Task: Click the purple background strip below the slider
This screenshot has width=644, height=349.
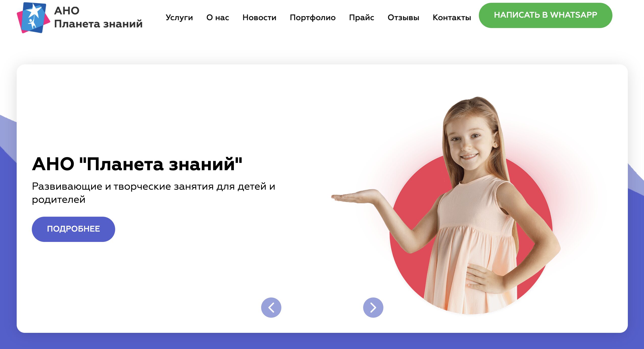Action: (x=322, y=341)
